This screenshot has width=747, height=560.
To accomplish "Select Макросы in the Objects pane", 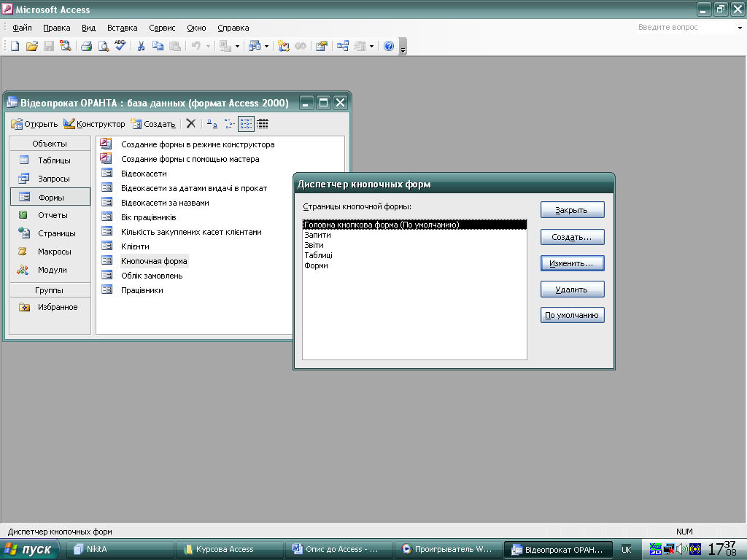I will (50, 252).
